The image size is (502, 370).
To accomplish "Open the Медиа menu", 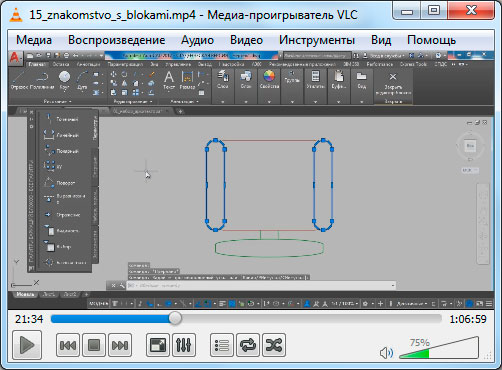I will click(x=34, y=40).
